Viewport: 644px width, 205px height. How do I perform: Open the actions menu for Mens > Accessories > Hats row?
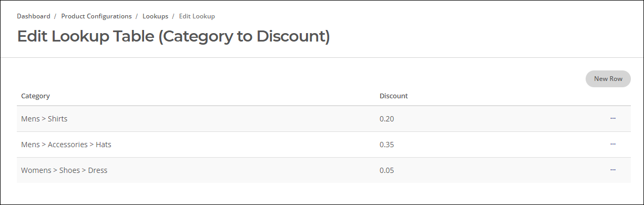(x=613, y=144)
